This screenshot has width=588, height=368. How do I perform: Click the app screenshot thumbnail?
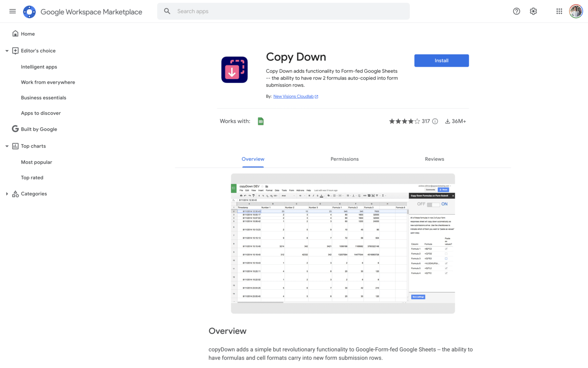pyautogui.click(x=343, y=243)
